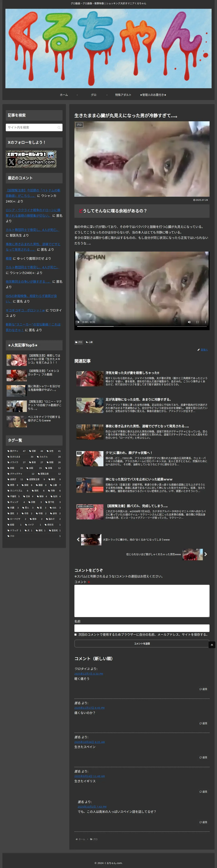The image size is (217, 868).
Task: Select the カルテル tag in the tag list
Action: tap(49, 457)
